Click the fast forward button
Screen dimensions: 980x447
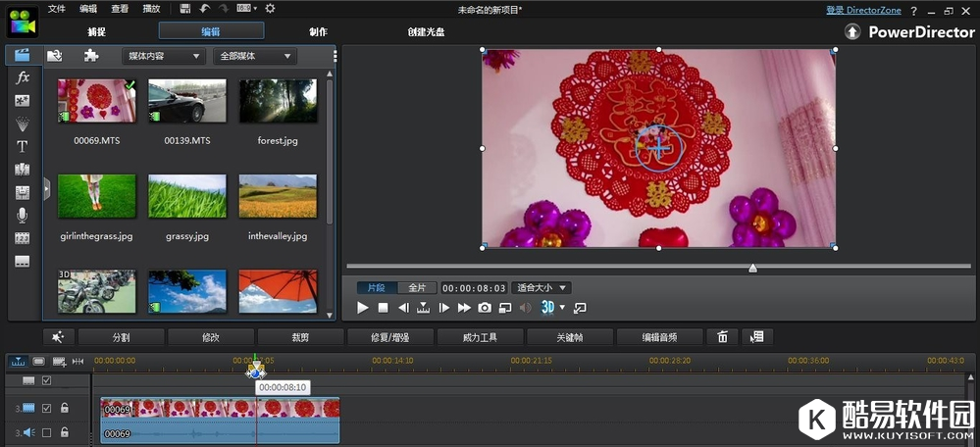464,308
